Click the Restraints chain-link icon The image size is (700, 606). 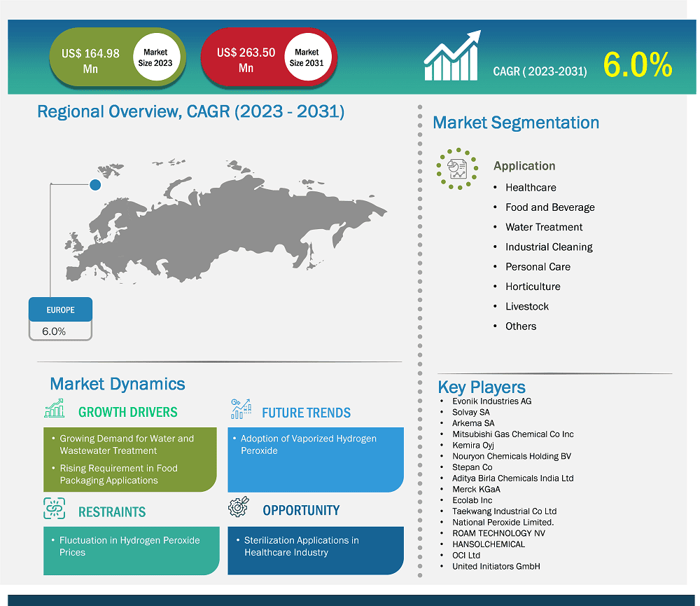pyautogui.click(x=55, y=509)
